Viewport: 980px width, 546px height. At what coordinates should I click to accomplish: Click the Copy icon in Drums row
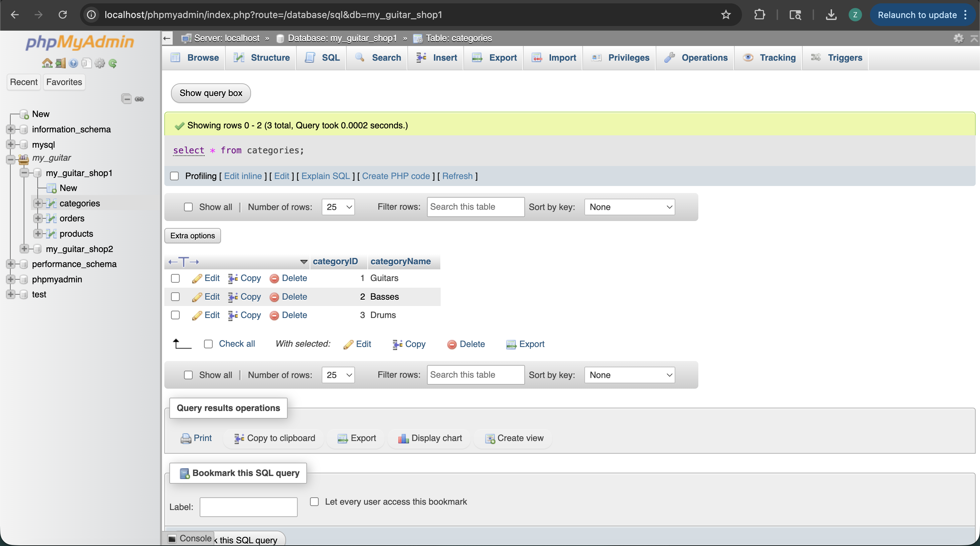tap(233, 315)
